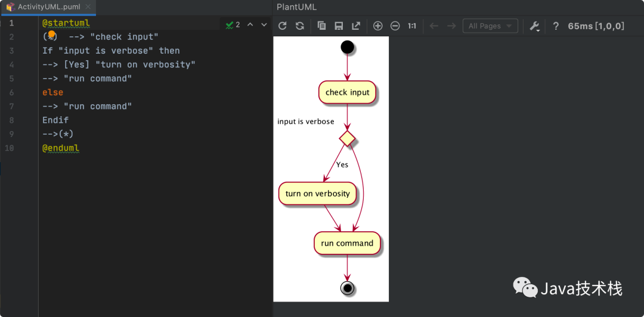
Task: Go to the next page arrow
Action: 451,26
